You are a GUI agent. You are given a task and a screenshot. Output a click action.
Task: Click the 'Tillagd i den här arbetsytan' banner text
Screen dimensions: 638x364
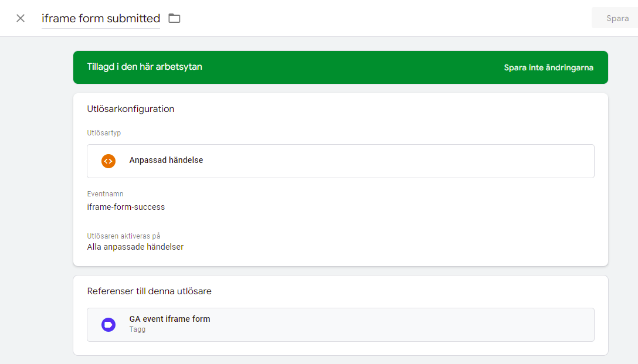(x=145, y=67)
